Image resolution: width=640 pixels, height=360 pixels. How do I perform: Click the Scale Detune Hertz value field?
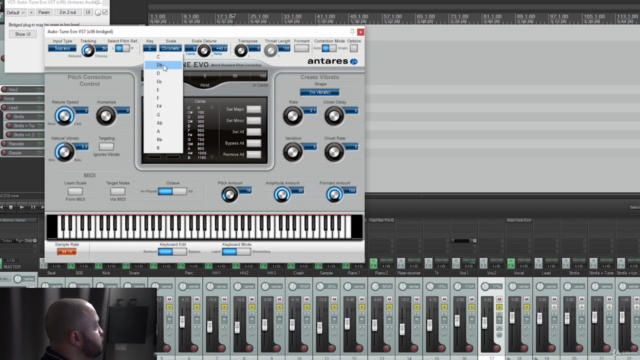[219, 48]
